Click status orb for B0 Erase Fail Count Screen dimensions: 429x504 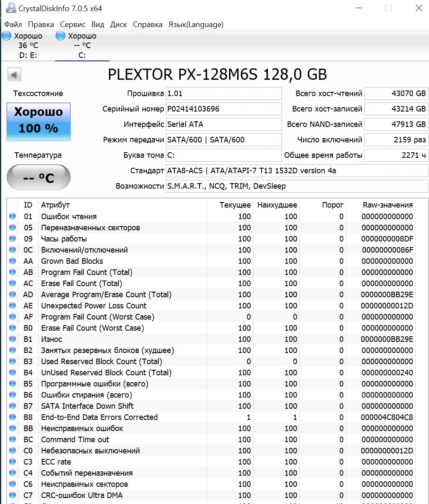12,328
